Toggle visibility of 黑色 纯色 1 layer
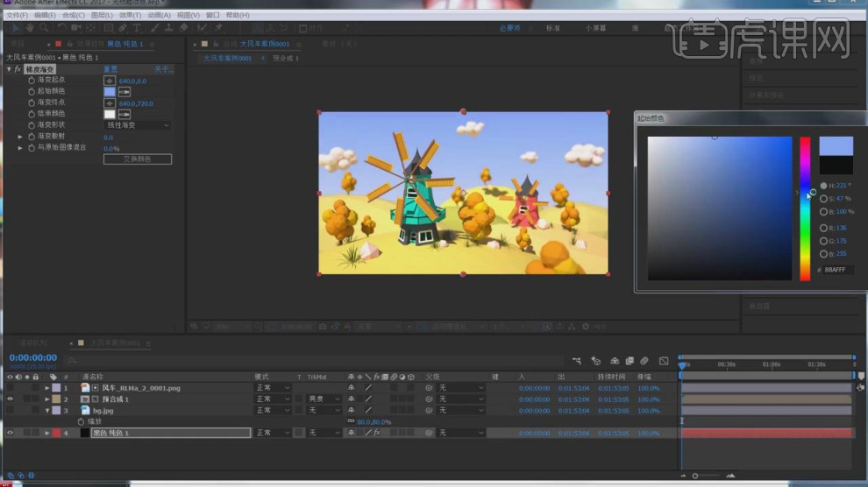 (11, 433)
